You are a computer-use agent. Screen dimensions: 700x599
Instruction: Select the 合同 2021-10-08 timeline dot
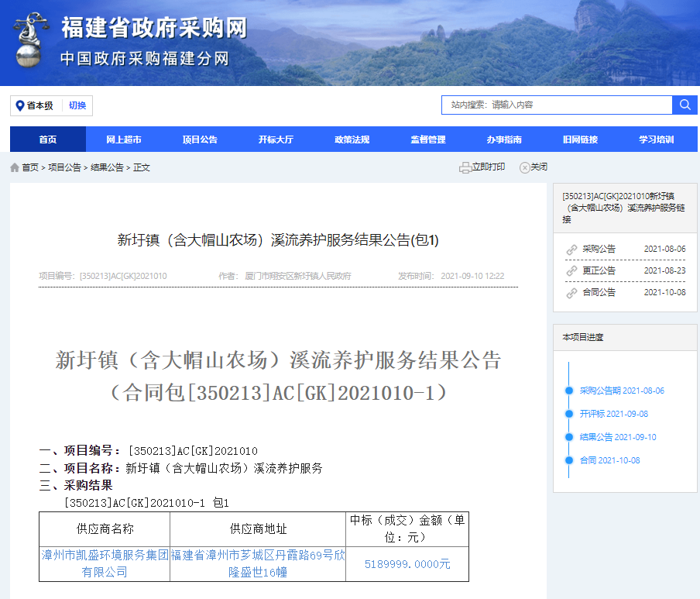click(568, 460)
